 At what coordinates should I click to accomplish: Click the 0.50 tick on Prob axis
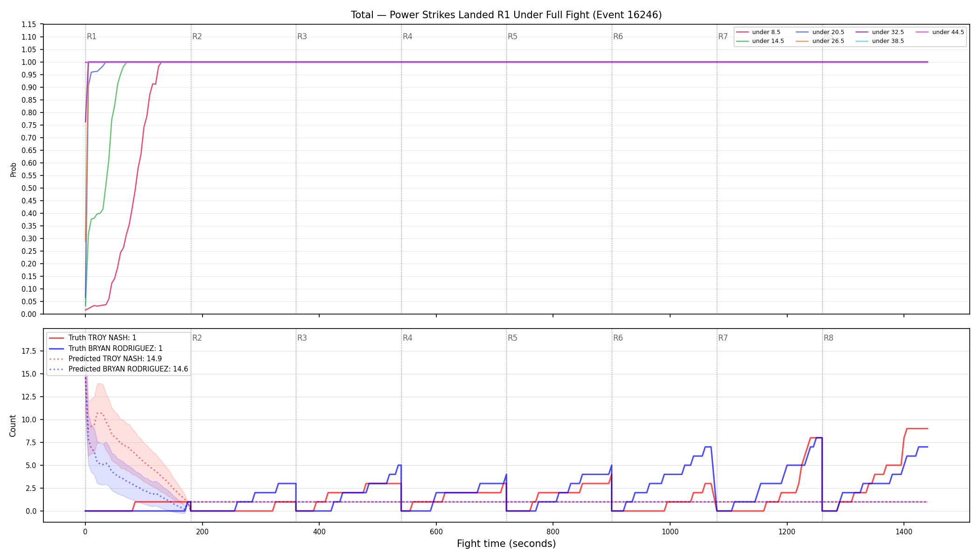tap(29, 188)
